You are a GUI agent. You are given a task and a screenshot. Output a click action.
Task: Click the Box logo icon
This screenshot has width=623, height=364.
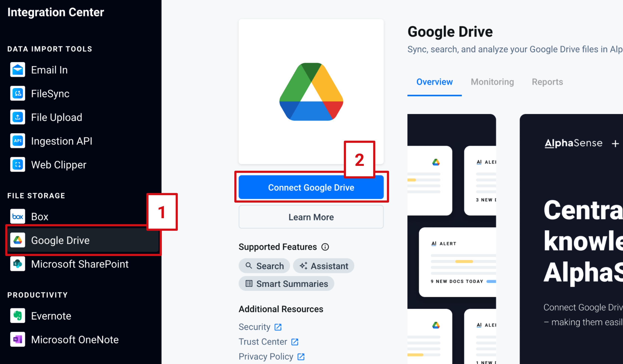(18, 217)
